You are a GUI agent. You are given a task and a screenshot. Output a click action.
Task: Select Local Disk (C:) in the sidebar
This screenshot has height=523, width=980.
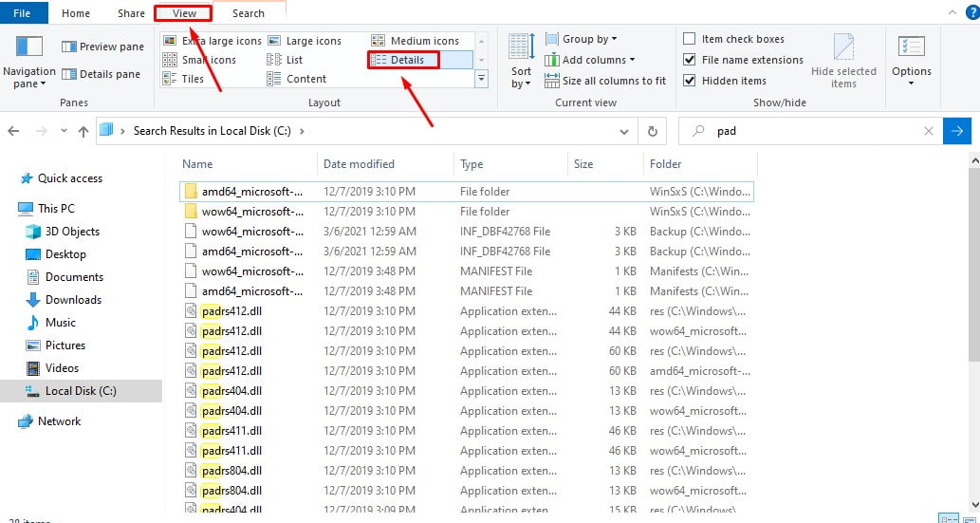82,391
